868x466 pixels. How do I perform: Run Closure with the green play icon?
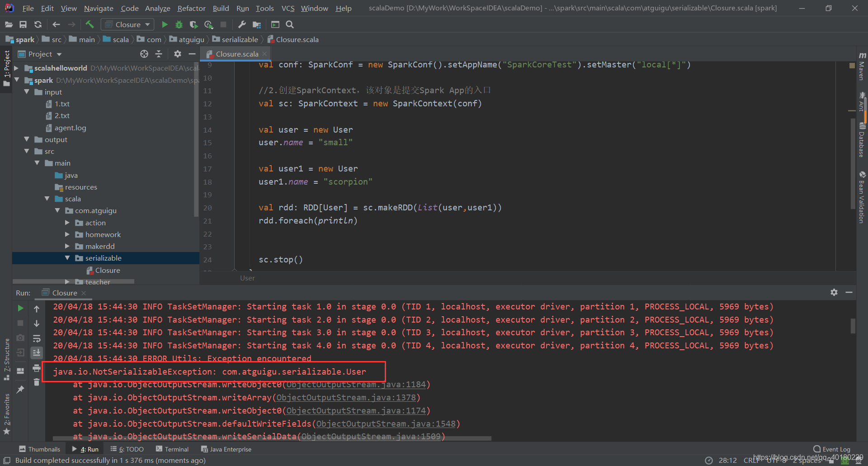pyautogui.click(x=165, y=24)
